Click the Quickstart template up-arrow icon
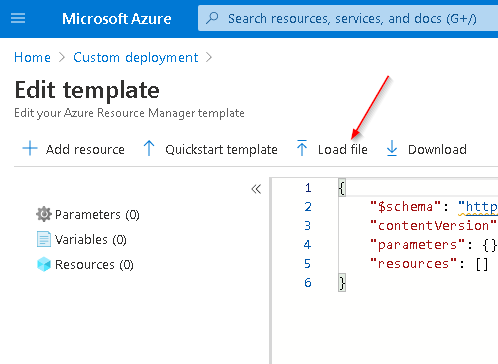The width and height of the screenshot is (498, 364). 149,148
